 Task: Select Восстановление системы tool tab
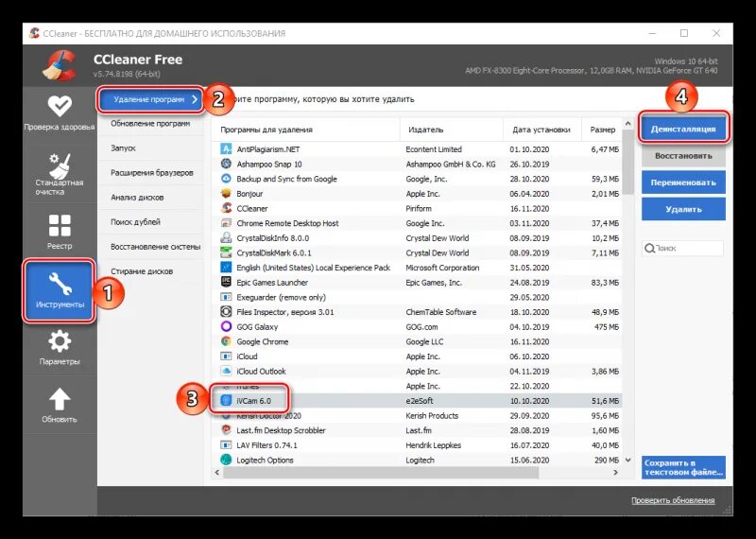(x=150, y=247)
